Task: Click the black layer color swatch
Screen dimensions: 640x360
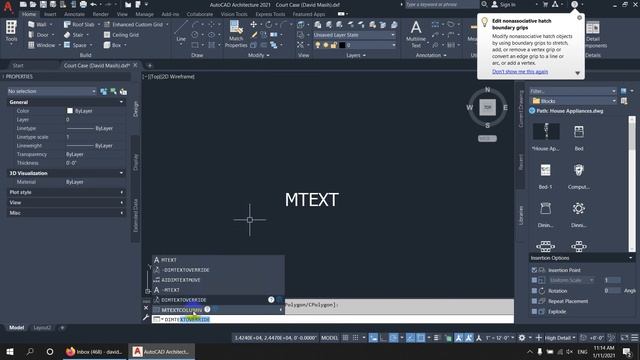Action: pyautogui.click(x=342, y=45)
